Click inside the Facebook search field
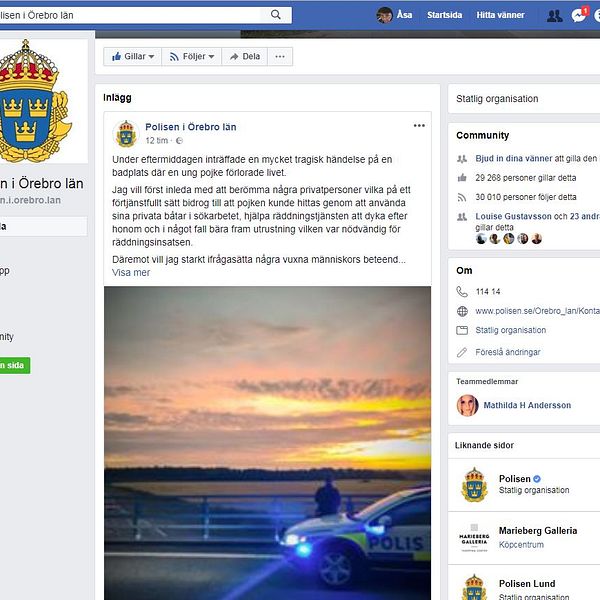The width and height of the screenshot is (600, 600). click(130, 15)
